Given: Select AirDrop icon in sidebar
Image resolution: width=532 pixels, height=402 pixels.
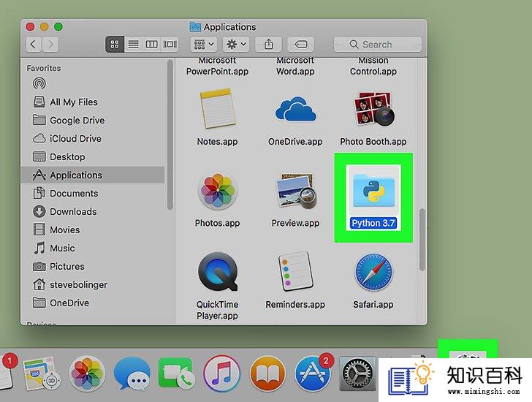Looking at the screenshot, I should pyautogui.click(x=39, y=83).
